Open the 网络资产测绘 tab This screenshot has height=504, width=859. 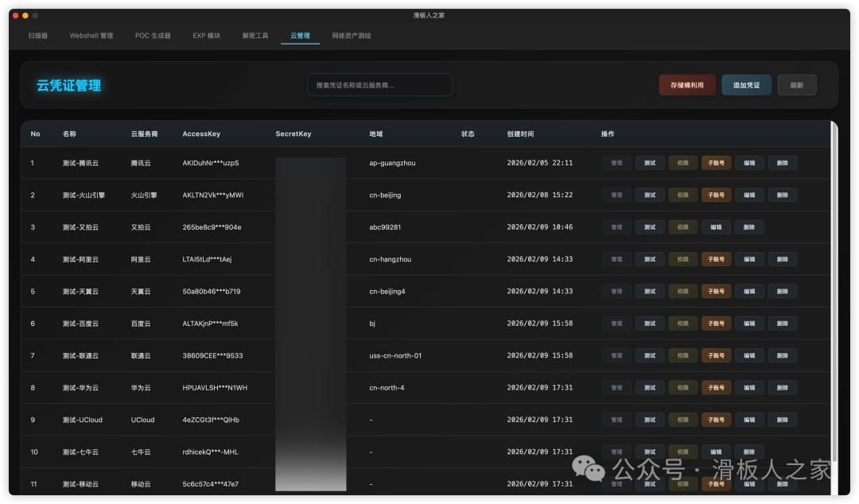(352, 36)
